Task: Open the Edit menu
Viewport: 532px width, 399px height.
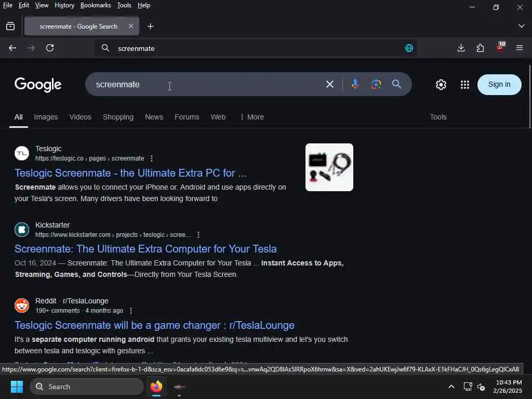Action: coord(23,5)
